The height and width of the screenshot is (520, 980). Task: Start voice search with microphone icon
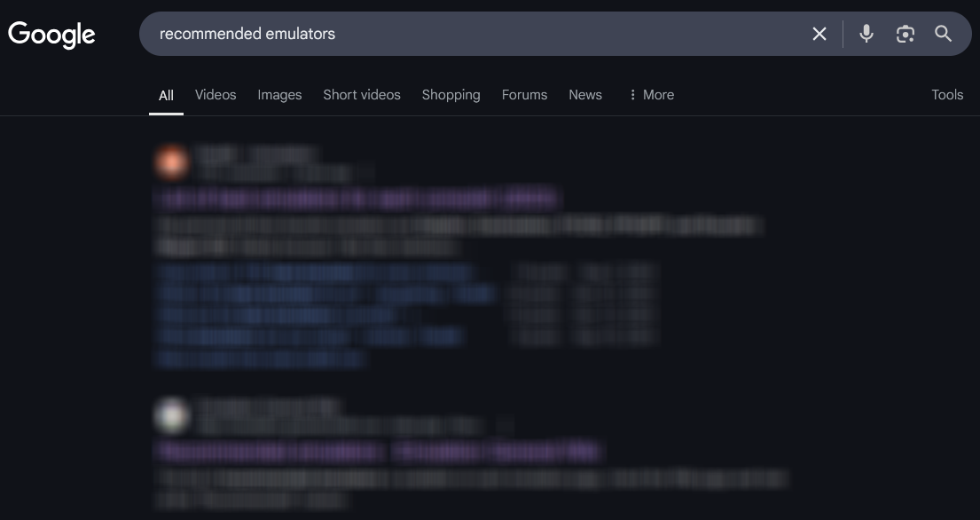tap(866, 34)
